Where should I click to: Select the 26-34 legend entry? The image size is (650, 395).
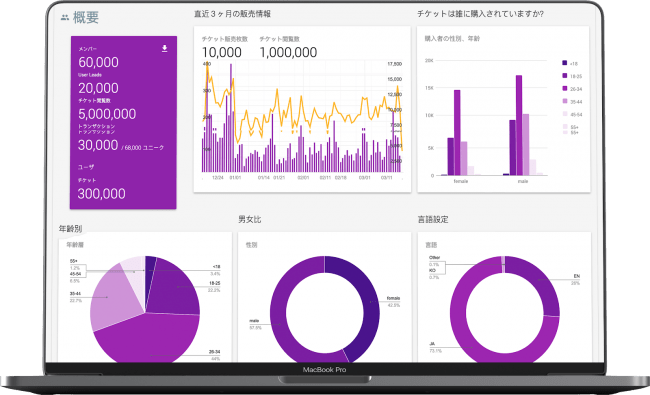click(572, 89)
